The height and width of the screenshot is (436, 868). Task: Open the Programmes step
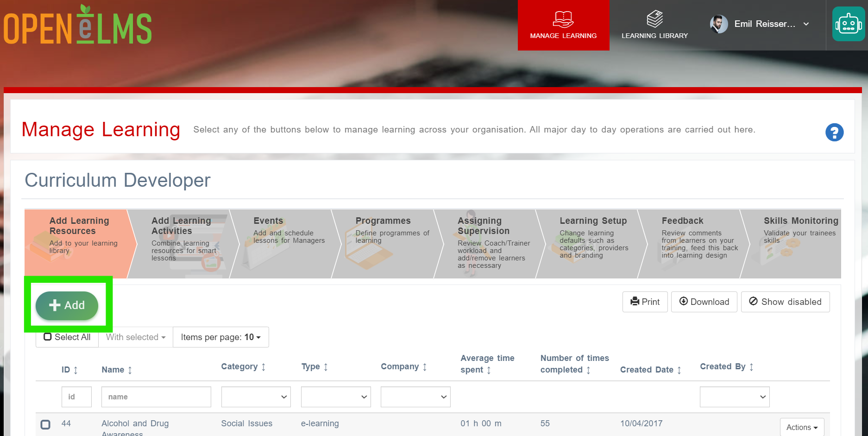pyautogui.click(x=387, y=244)
